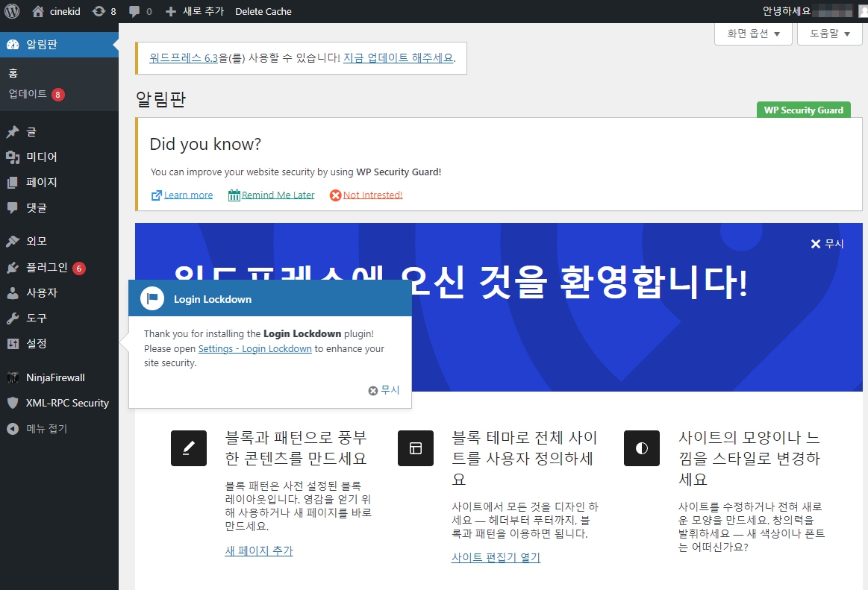Click the pencil edit icon in welcome panel

(x=189, y=448)
